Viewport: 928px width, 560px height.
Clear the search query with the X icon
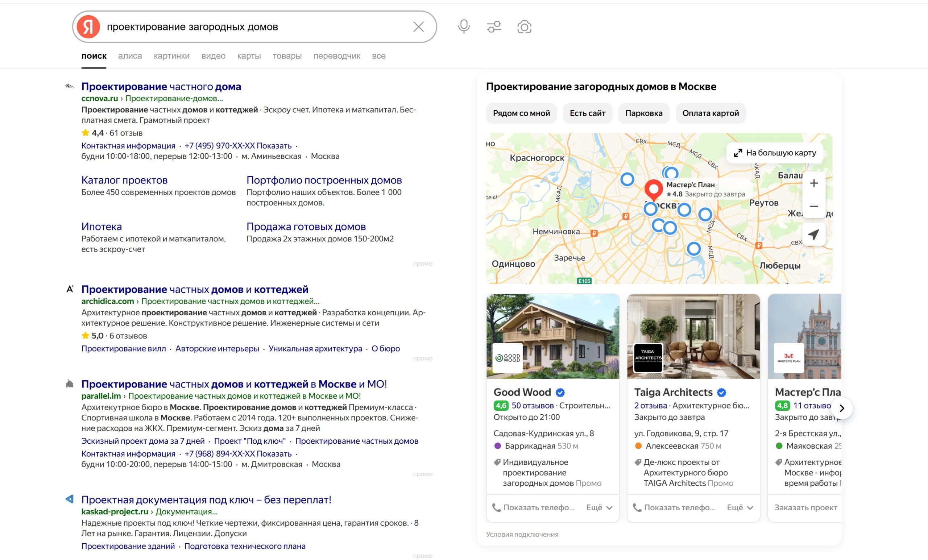coord(418,27)
